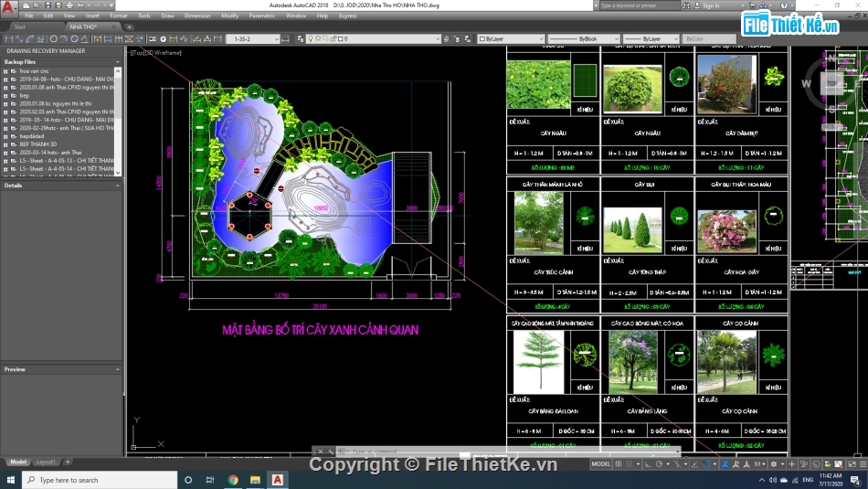Collapse the Backup Files section
This screenshot has height=489, width=868.
tap(117, 61)
